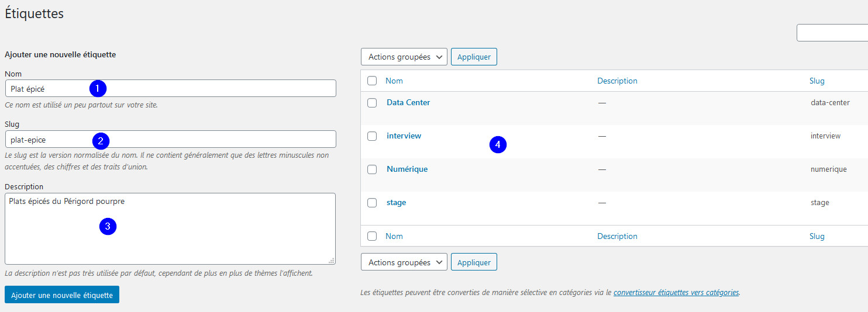Click inside the Description textarea

coord(170,229)
